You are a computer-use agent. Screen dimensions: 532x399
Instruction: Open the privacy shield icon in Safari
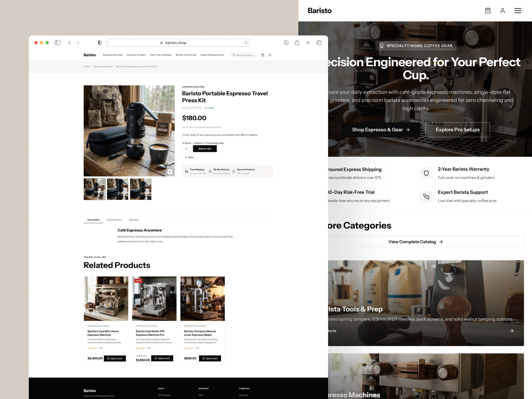[100, 43]
